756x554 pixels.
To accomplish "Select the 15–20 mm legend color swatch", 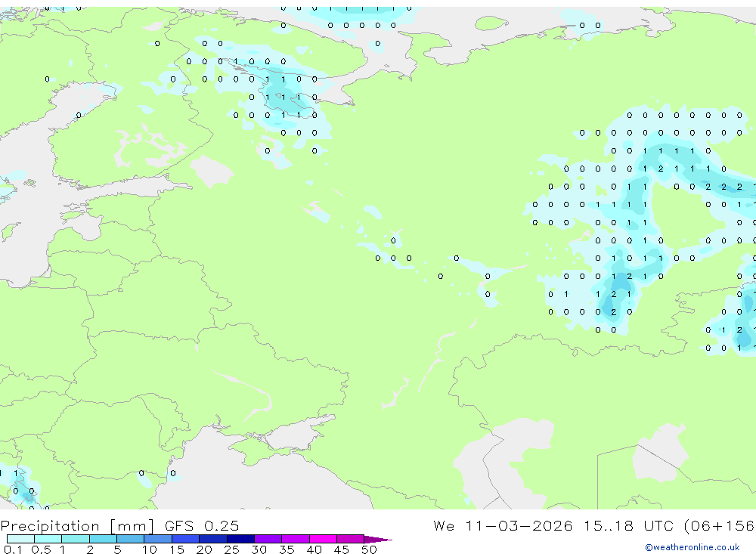I will [186, 539].
